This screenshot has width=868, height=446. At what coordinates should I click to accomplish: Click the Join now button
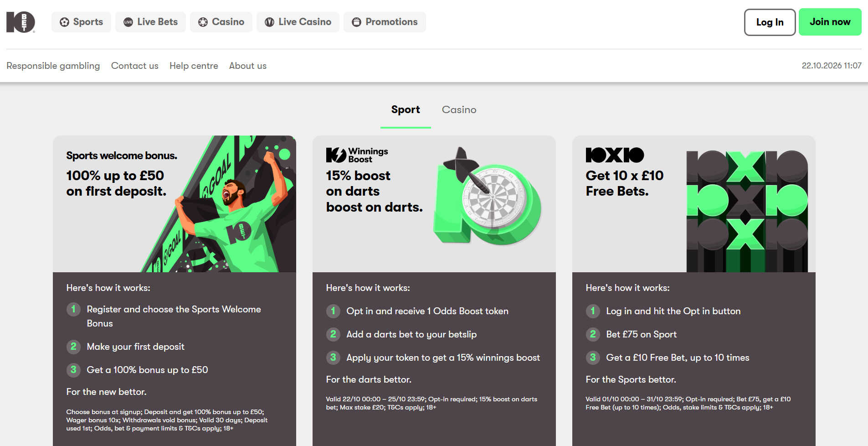click(x=830, y=22)
